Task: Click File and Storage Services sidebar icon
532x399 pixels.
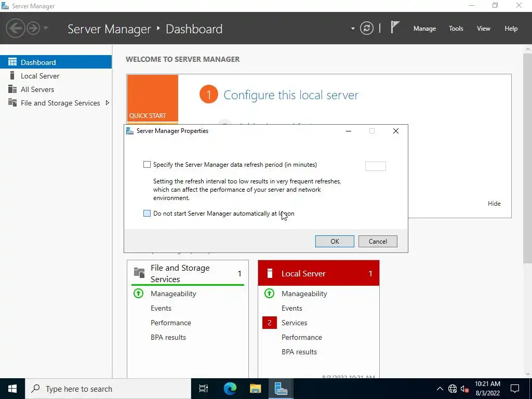Action: pos(12,102)
